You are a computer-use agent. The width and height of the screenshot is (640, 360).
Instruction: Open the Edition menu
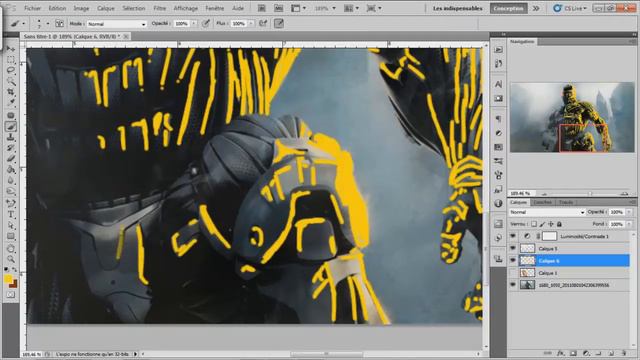point(57,8)
